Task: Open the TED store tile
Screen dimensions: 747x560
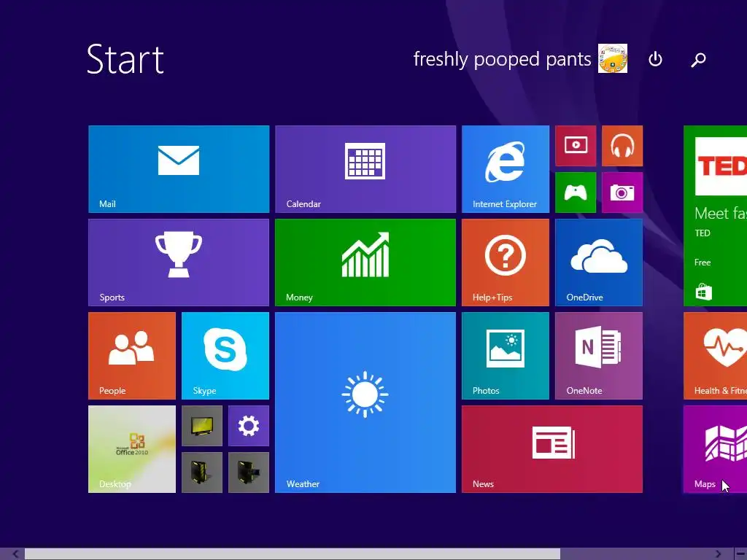Action: (715, 216)
